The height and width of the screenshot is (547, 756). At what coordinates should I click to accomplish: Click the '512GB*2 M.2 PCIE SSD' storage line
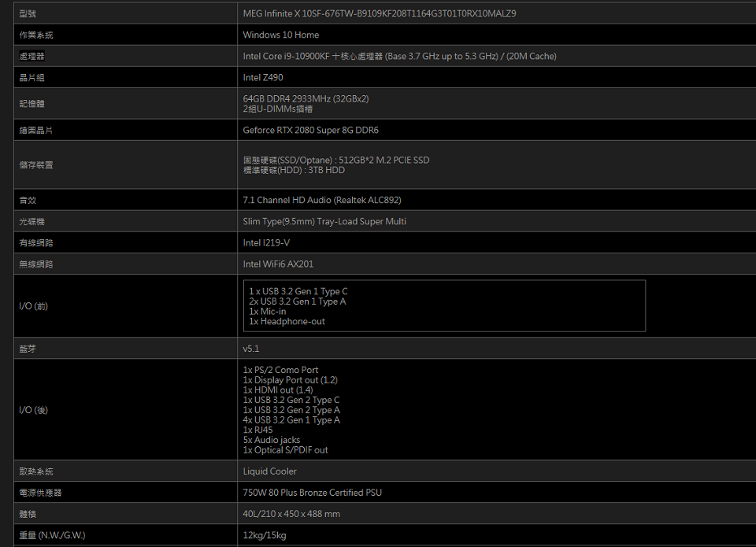pos(336,160)
